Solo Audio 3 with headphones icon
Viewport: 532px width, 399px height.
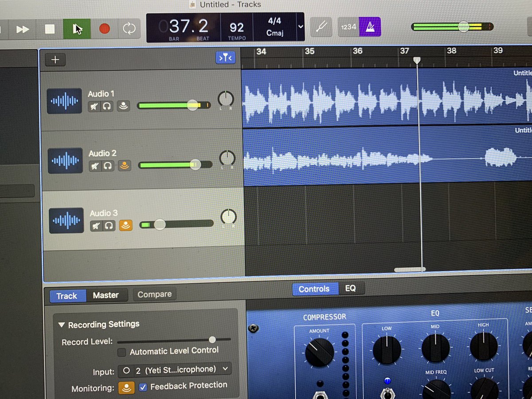(109, 226)
